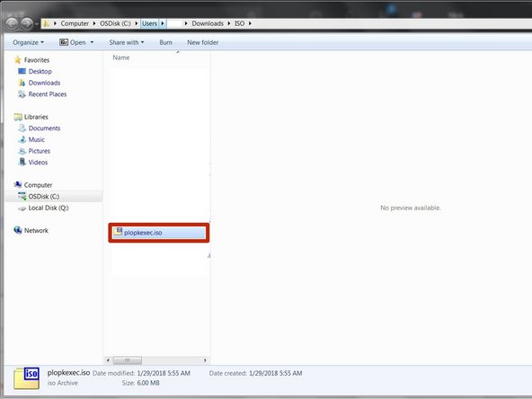Click the horizontal scrollbar thumb
The image size is (532, 399).
tap(128, 360)
